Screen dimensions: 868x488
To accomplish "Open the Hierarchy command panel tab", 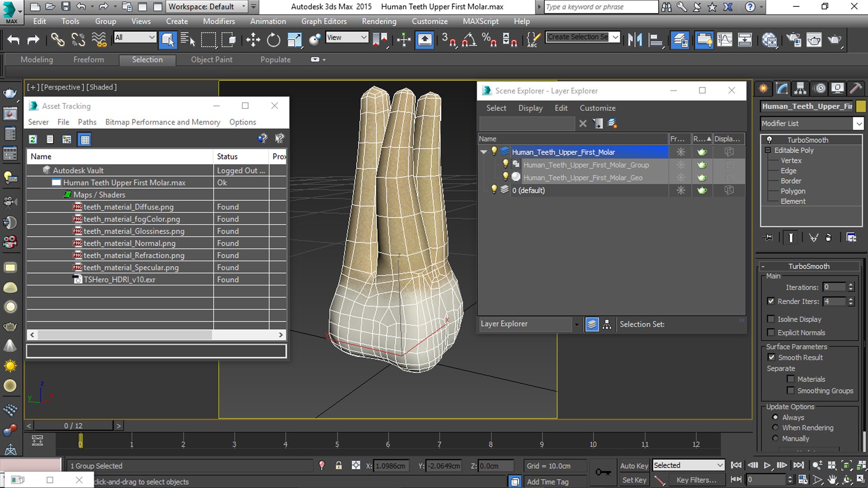I will (x=801, y=89).
